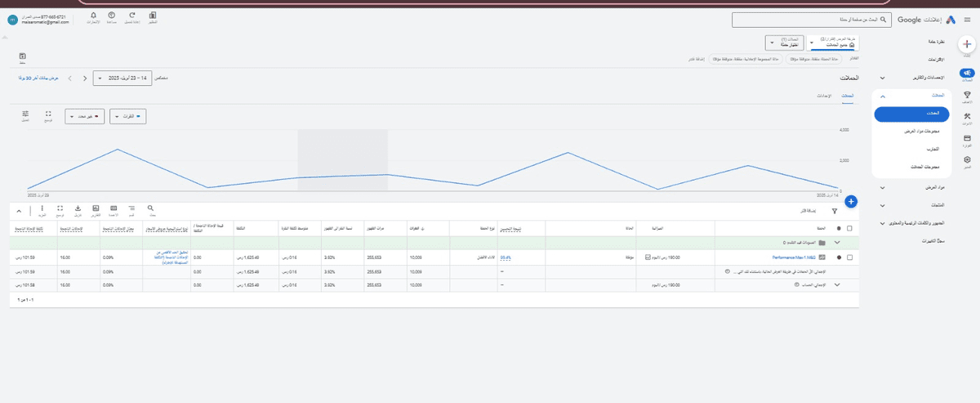Click the reload/refresh icon in top bar
980x403 pixels.
(x=131, y=16)
